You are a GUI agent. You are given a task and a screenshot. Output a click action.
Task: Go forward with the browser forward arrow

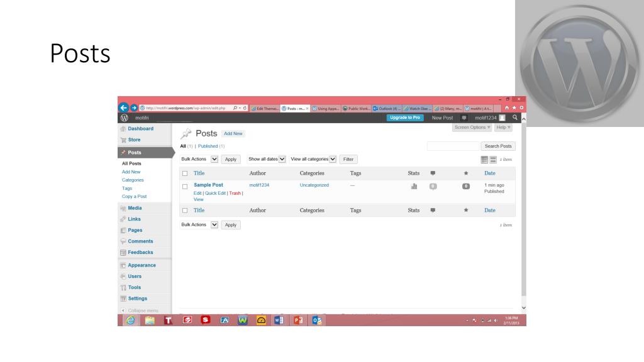(x=134, y=108)
